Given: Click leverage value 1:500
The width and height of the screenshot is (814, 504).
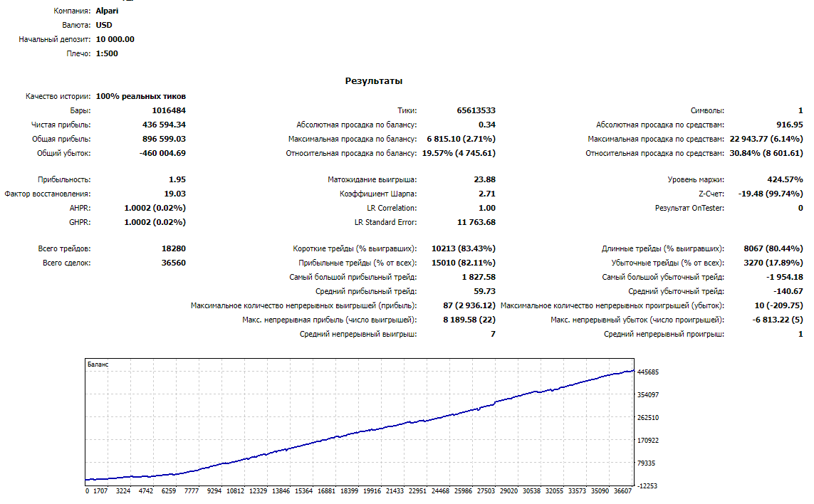Looking at the screenshot, I should (107, 53).
